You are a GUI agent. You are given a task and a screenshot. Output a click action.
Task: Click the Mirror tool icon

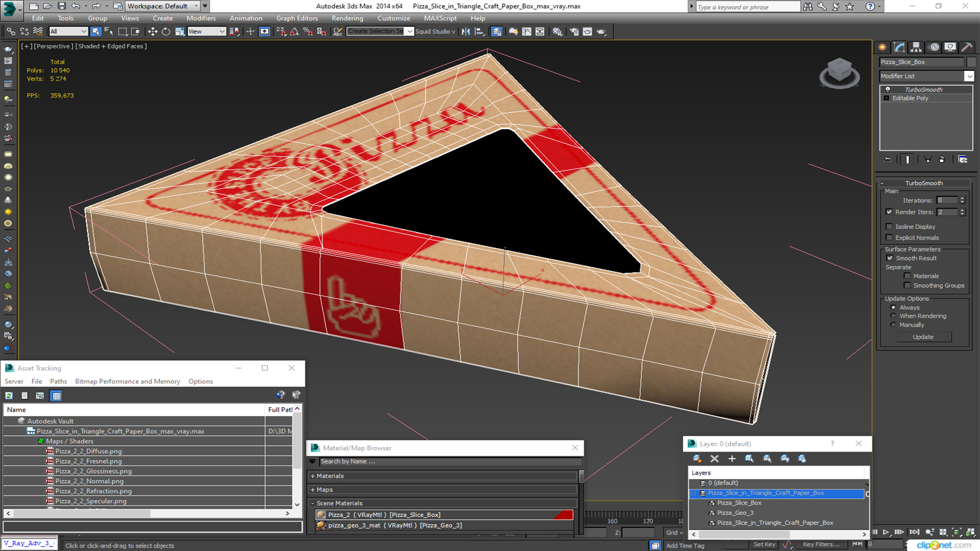[x=465, y=32]
